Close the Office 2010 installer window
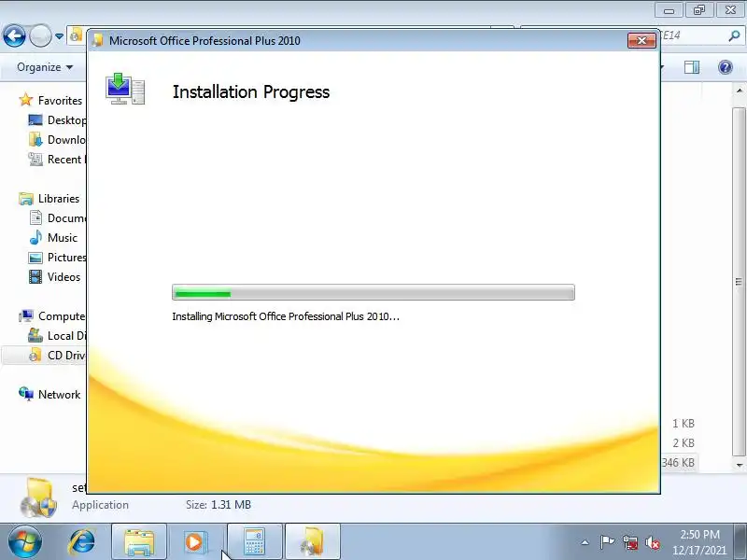Screen dimensions: 747x560 [641, 41]
